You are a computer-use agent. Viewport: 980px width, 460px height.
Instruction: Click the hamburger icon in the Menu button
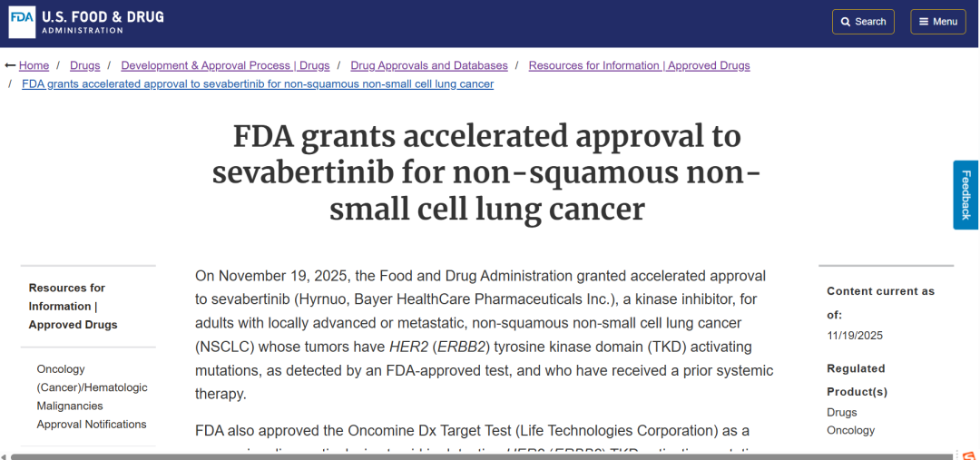coord(923,22)
